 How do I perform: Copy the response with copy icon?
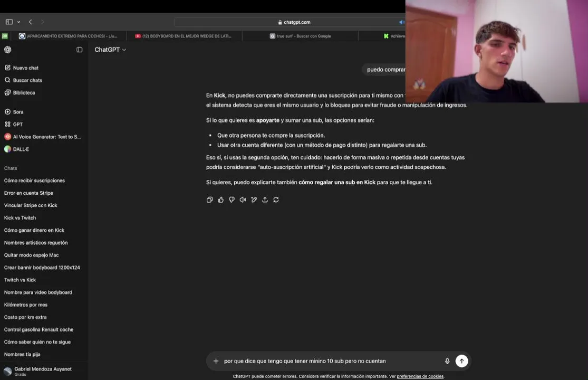click(210, 200)
